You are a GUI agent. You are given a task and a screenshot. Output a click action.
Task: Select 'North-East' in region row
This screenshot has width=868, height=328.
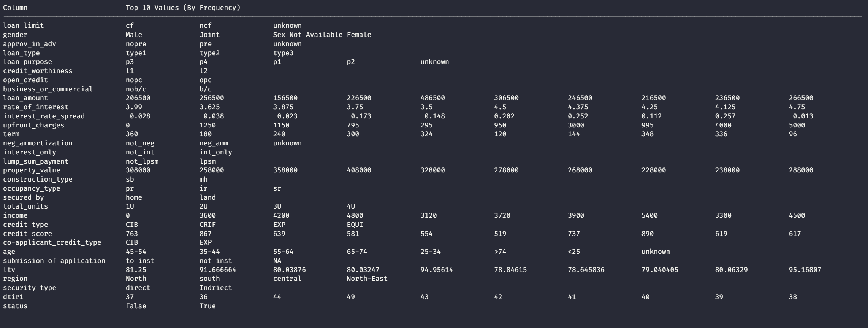(367, 279)
